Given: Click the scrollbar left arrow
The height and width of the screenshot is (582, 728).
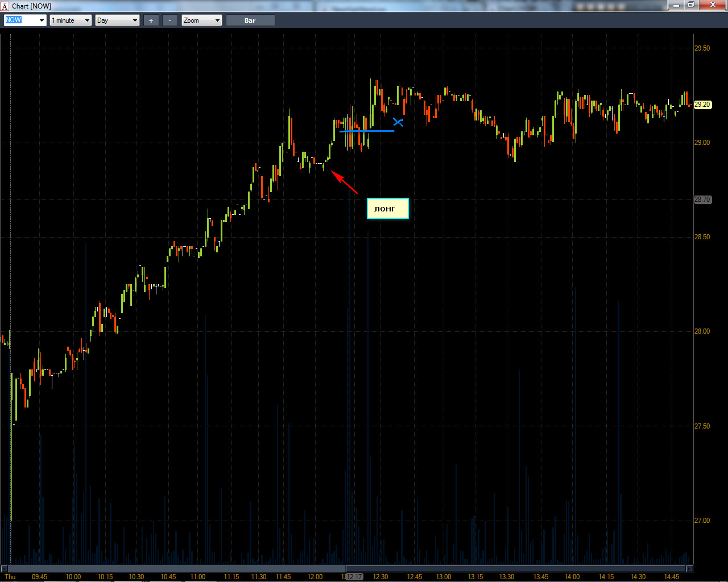Looking at the screenshot, I should click(4, 568).
